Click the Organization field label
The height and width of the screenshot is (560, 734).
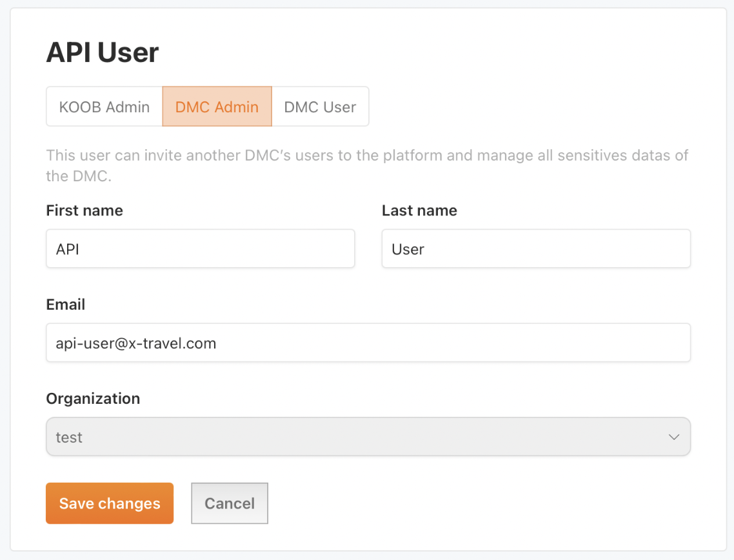coord(93,399)
